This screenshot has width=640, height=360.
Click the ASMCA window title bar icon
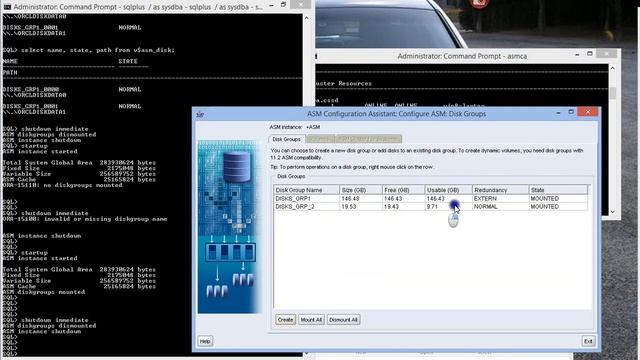pyautogui.click(x=200, y=114)
